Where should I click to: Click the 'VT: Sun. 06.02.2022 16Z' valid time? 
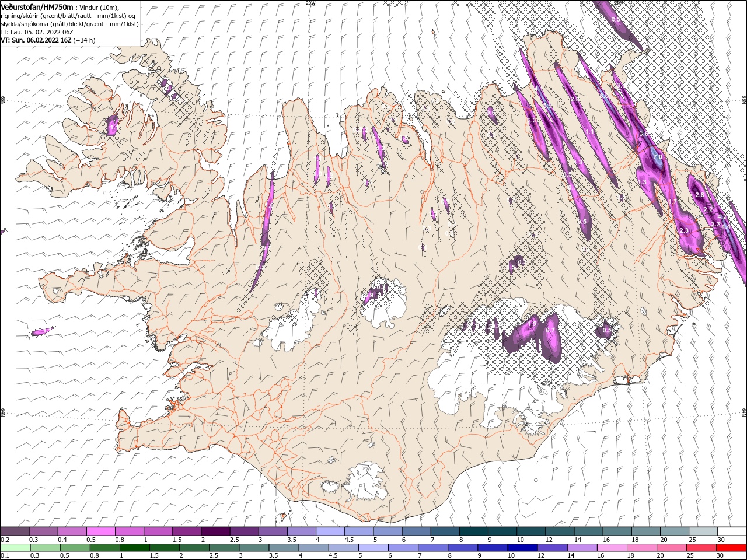[36, 40]
